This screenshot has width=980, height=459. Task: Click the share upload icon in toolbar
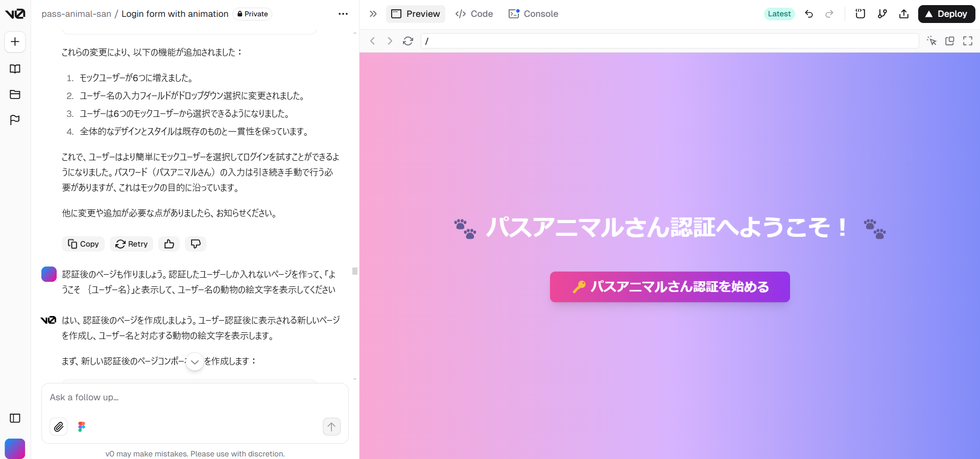904,14
